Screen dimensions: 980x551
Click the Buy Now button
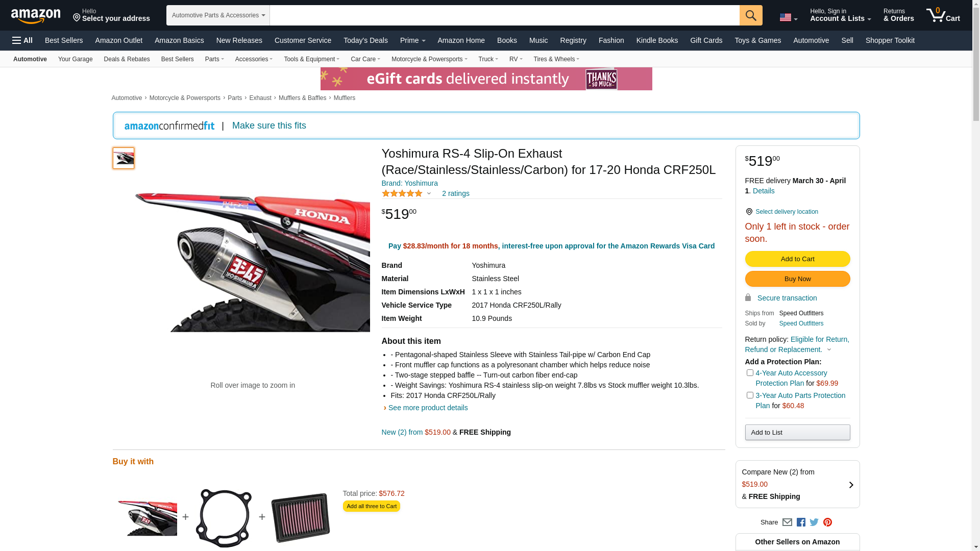pos(797,279)
